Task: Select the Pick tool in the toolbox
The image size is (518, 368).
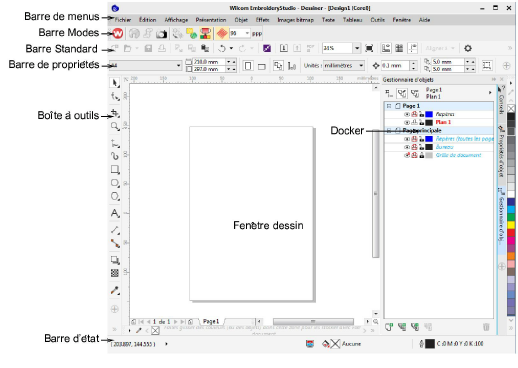Action: (x=115, y=83)
